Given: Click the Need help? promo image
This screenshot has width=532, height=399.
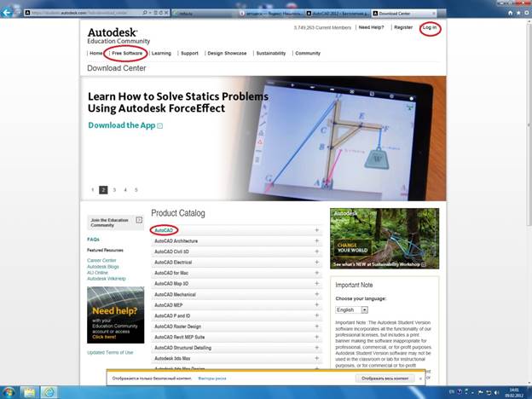Looking at the screenshot, I should click(x=115, y=315).
